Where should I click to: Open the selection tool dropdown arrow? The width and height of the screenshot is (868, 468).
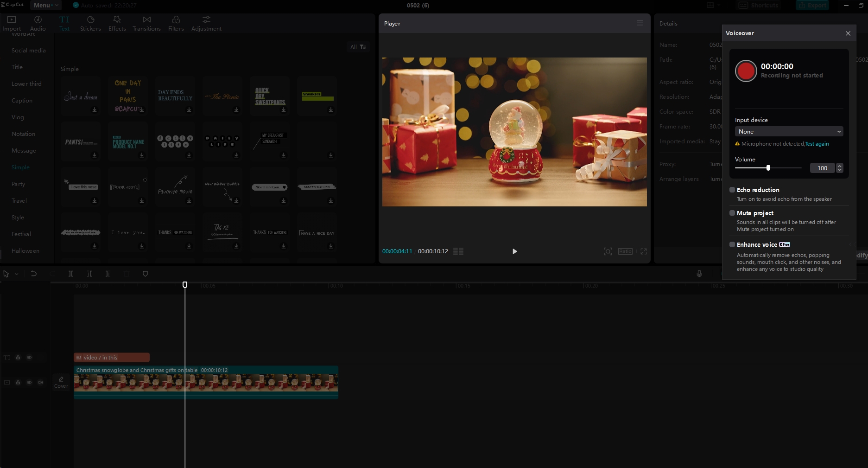point(17,274)
